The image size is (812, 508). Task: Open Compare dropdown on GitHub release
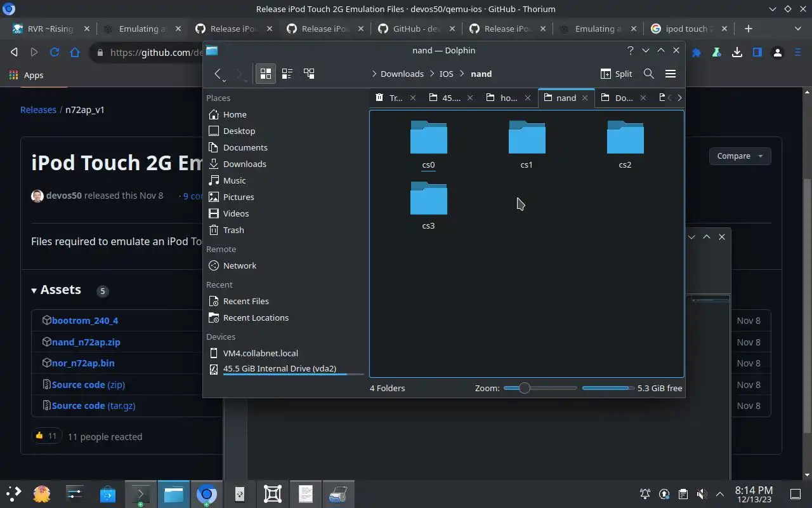click(x=740, y=156)
